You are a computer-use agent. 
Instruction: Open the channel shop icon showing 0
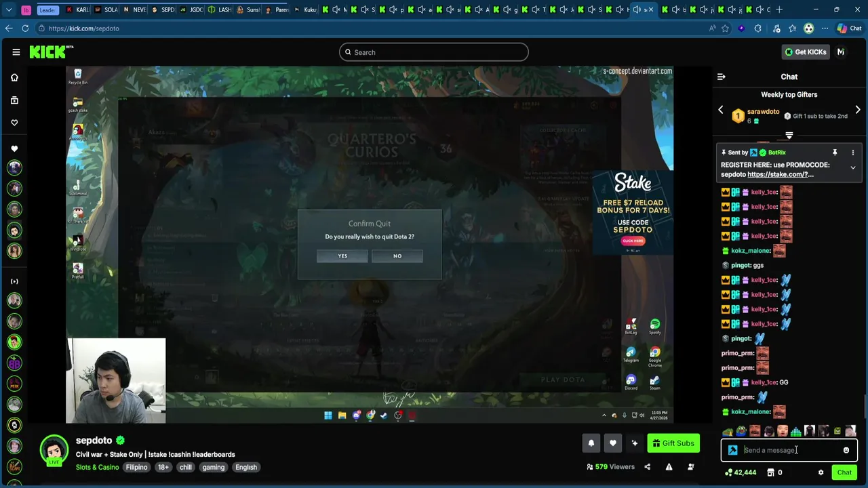[x=774, y=472]
